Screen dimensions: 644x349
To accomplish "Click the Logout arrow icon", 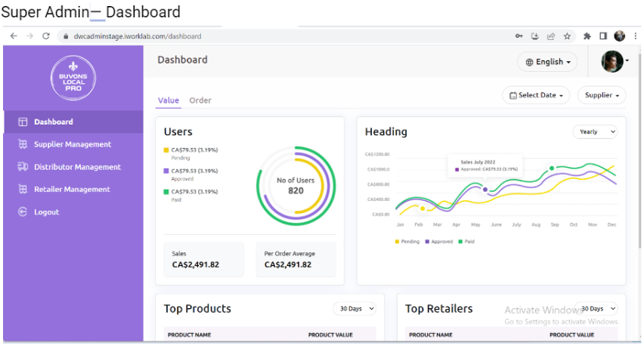I will [x=23, y=212].
